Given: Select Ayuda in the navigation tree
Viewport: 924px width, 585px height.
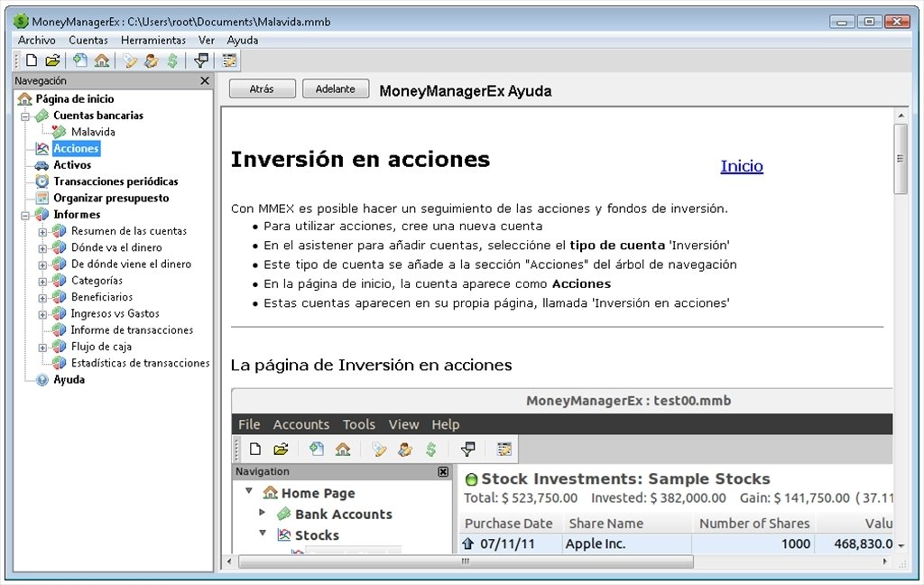Looking at the screenshot, I should tap(69, 379).
